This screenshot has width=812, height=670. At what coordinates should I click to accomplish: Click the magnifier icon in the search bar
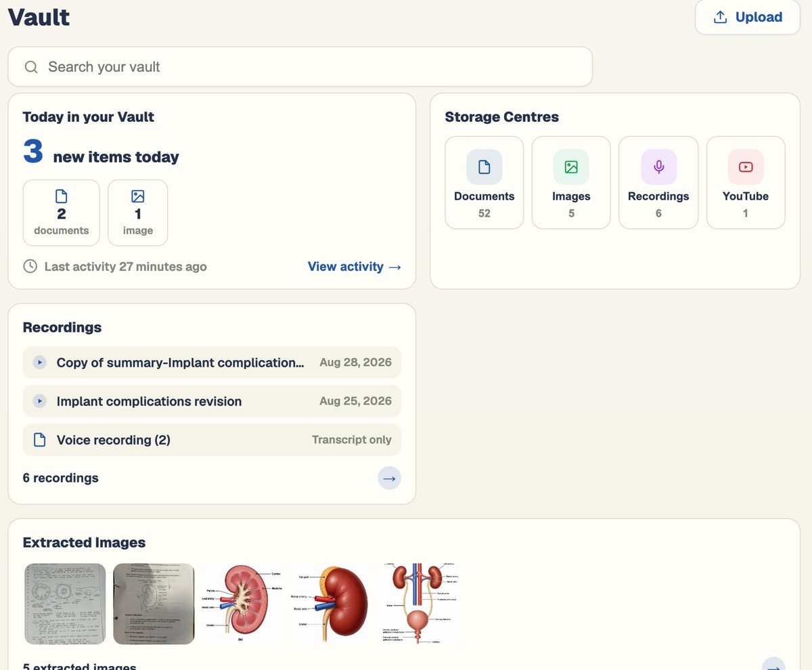[31, 67]
